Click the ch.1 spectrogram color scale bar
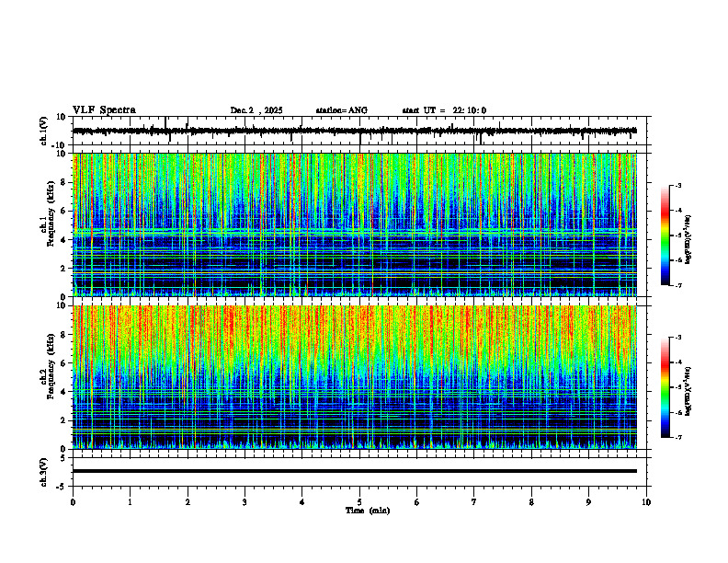The width and height of the screenshot is (728, 563). (665, 236)
